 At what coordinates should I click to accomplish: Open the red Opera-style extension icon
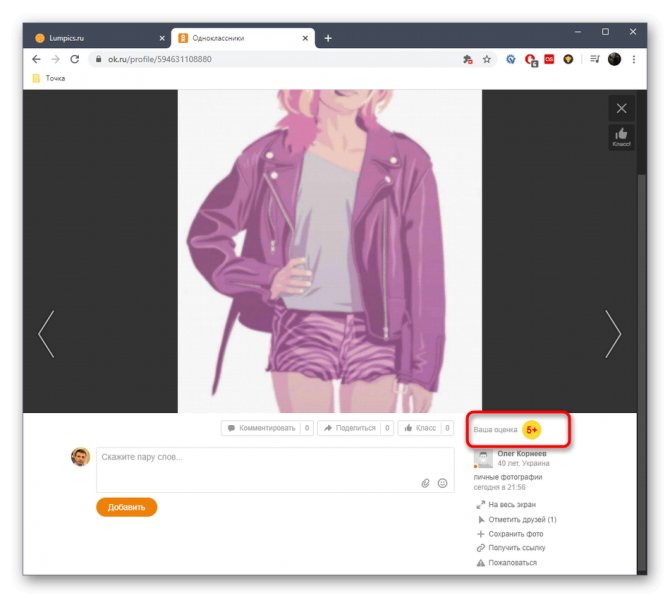531,60
